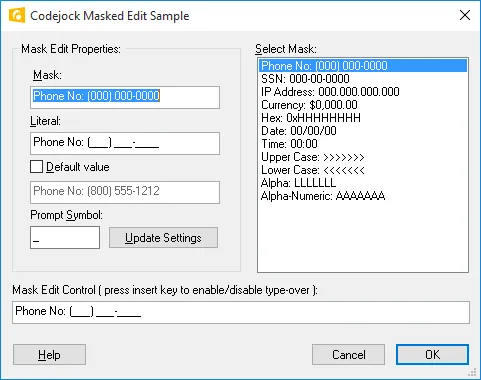Image resolution: width=481 pixels, height=380 pixels.
Task: Click the Help button
Action: pos(49,355)
